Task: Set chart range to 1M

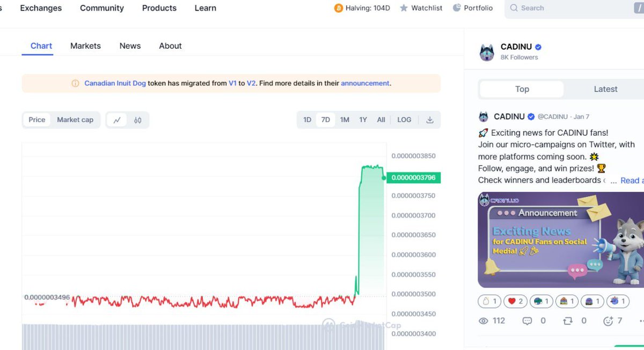Action: (345, 120)
